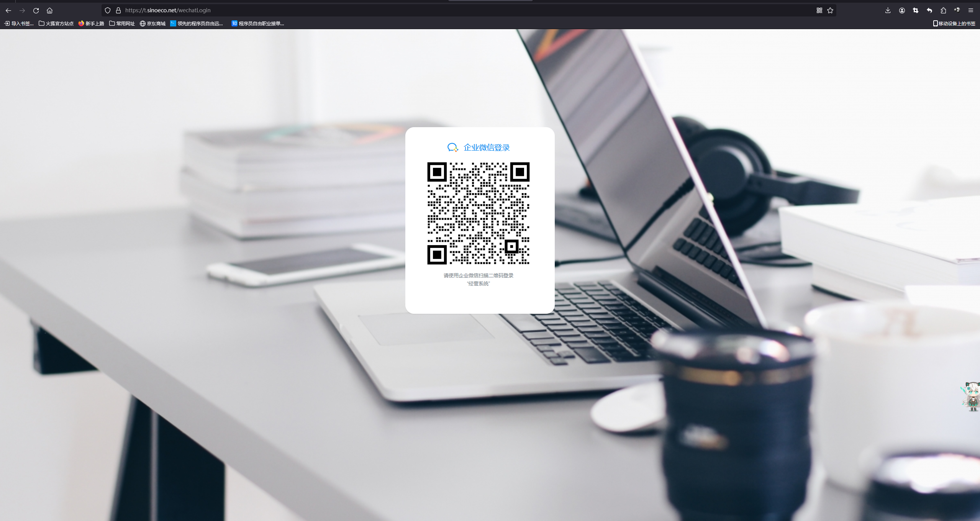Click the tracking protection shield icon
Screen dimensions: 980x521
pyautogui.click(x=108, y=10)
